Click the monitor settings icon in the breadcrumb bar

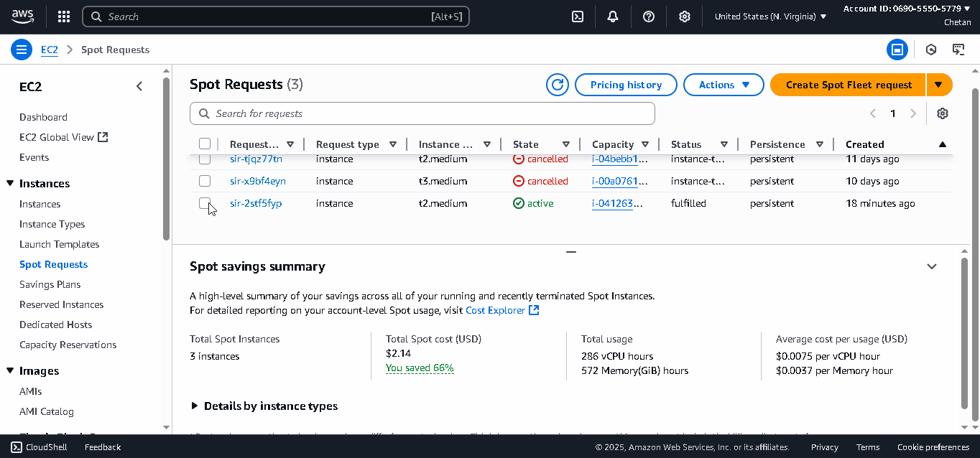(x=958, y=50)
